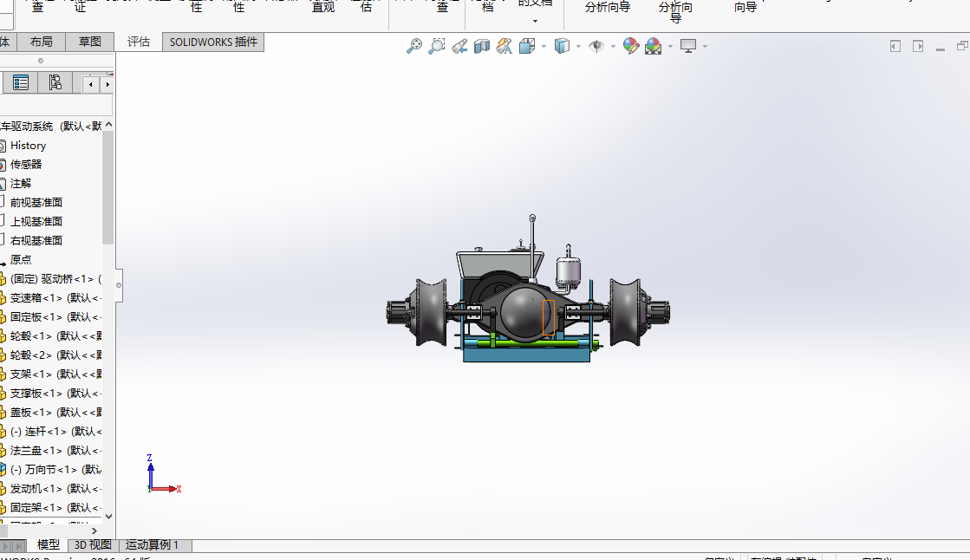Switch to SOLIDWORKS 插件 tab

point(213,42)
